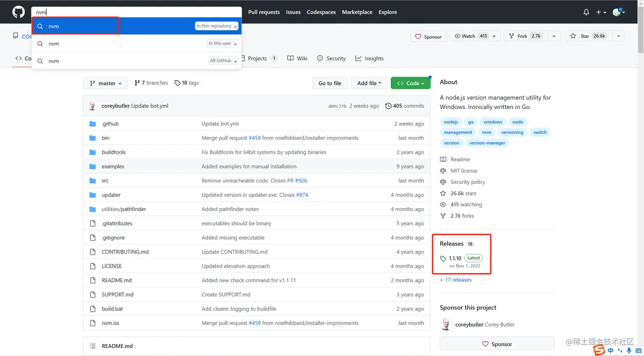Expand the Watch options dropdown arrow

pos(494,36)
